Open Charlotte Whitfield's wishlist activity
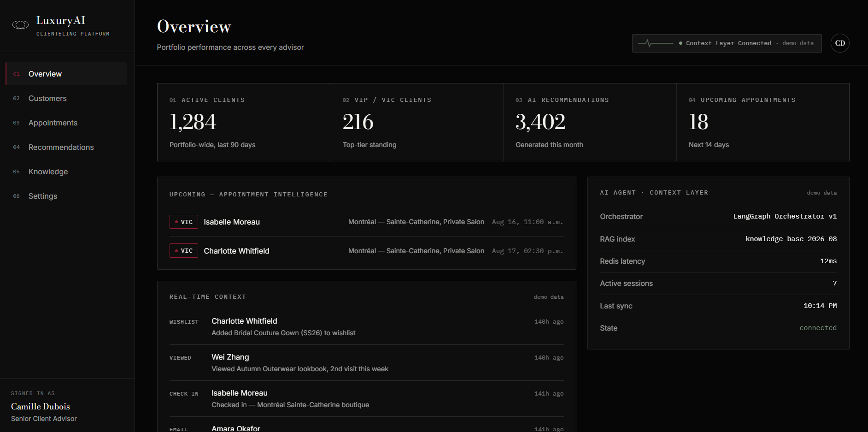 click(366, 326)
